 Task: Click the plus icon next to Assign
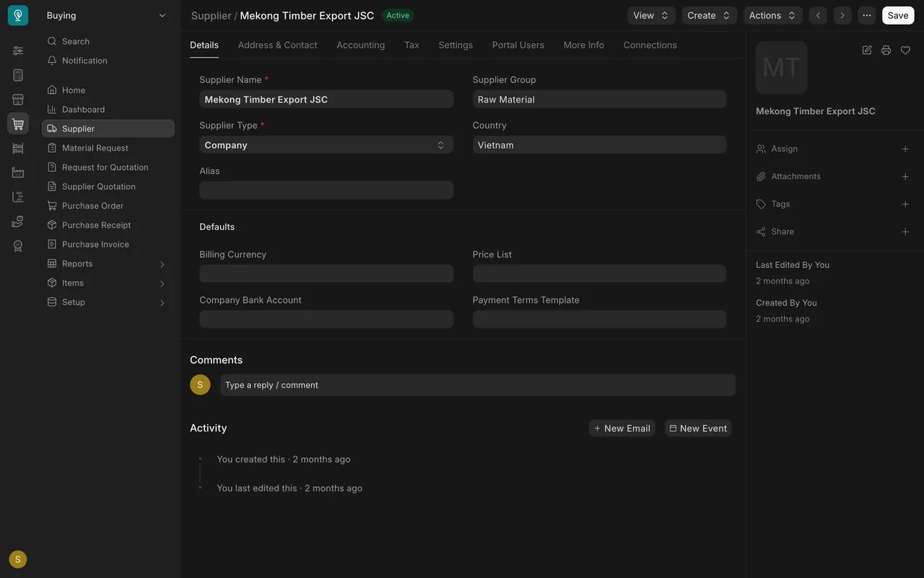[x=905, y=149]
